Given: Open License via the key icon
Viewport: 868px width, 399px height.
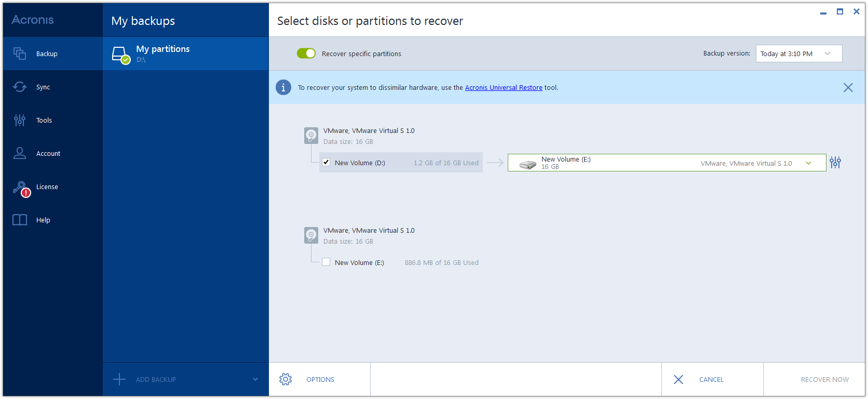Looking at the screenshot, I should 21,187.
